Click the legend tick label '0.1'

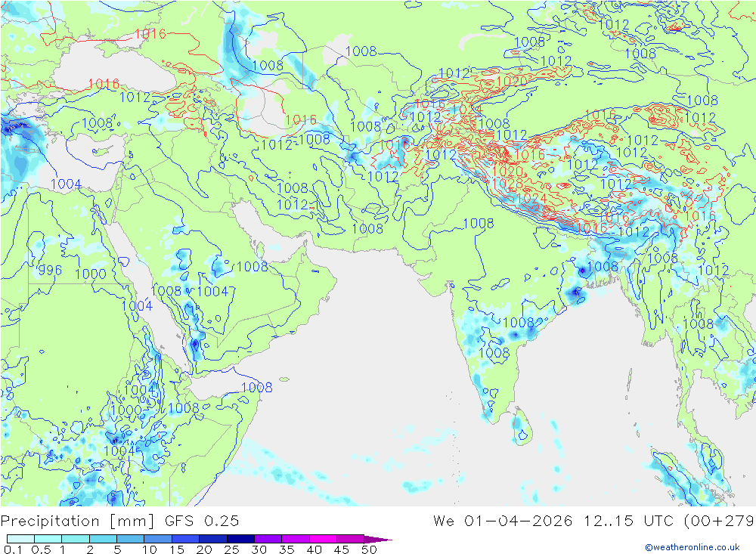(x=13, y=549)
